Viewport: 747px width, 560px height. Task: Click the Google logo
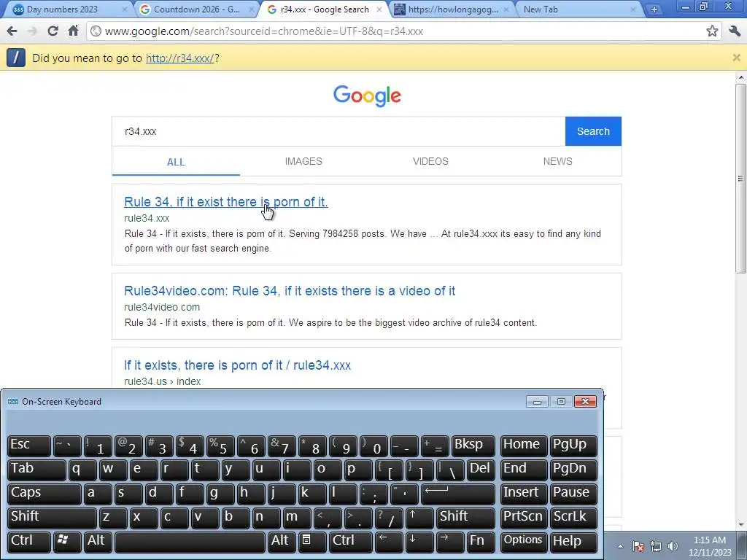(x=368, y=96)
